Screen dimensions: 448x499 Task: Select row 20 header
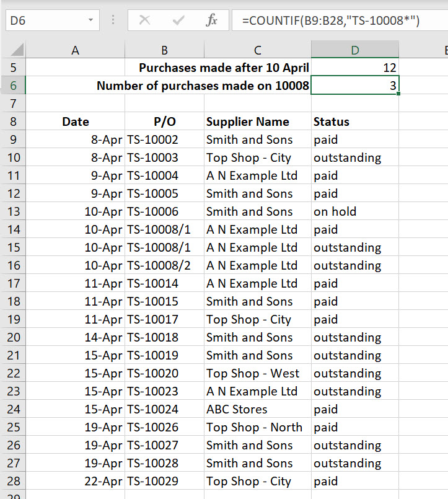(x=14, y=337)
